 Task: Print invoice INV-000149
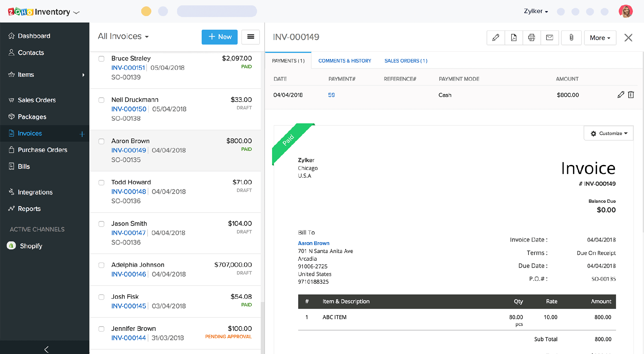(531, 38)
